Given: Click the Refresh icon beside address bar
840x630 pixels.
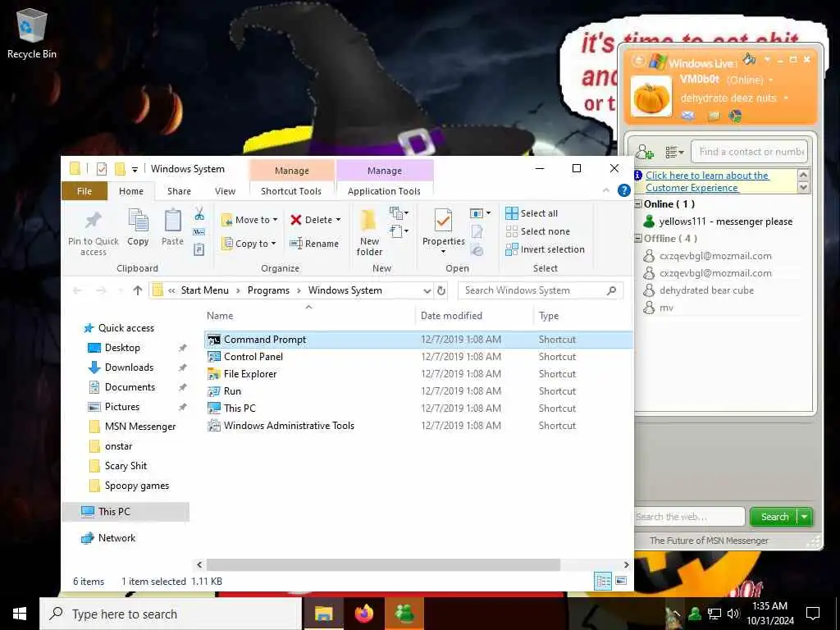Looking at the screenshot, I should [441, 290].
